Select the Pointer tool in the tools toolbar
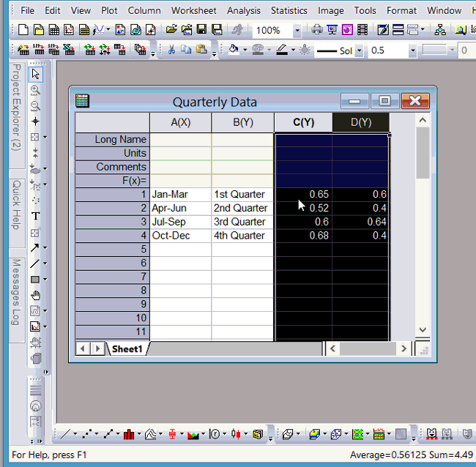 (x=36, y=74)
